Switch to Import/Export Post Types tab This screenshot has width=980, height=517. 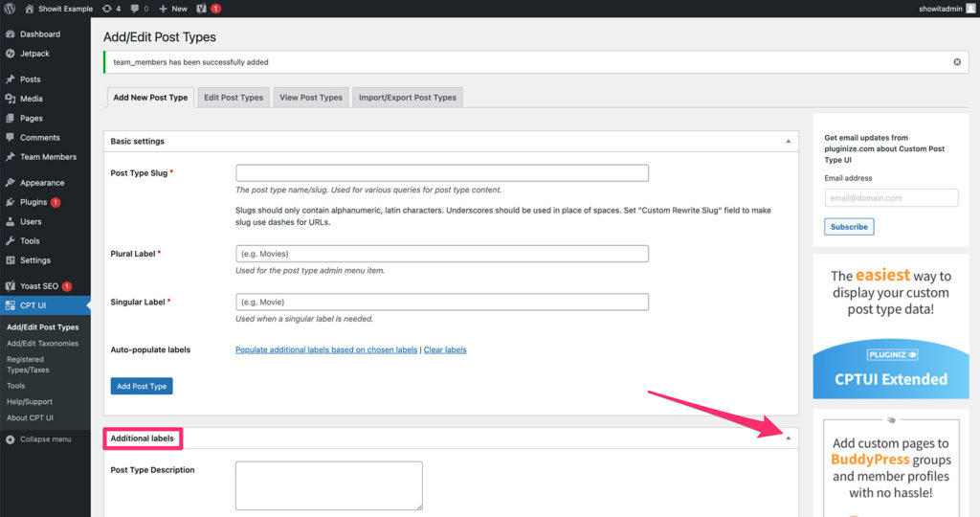tap(408, 98)
